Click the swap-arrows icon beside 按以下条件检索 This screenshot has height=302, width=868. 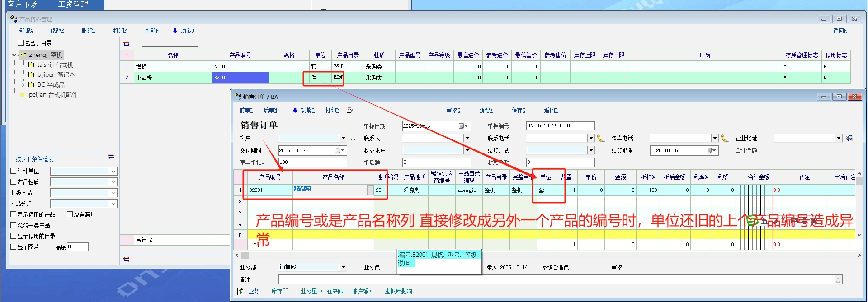pos(111,157)
